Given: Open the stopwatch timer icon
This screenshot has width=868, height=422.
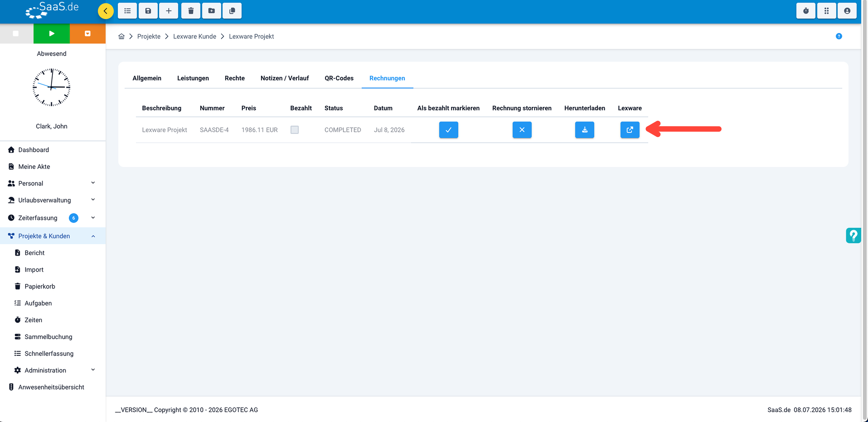Looking at the screenshot, I should click(x=806, y=11).
